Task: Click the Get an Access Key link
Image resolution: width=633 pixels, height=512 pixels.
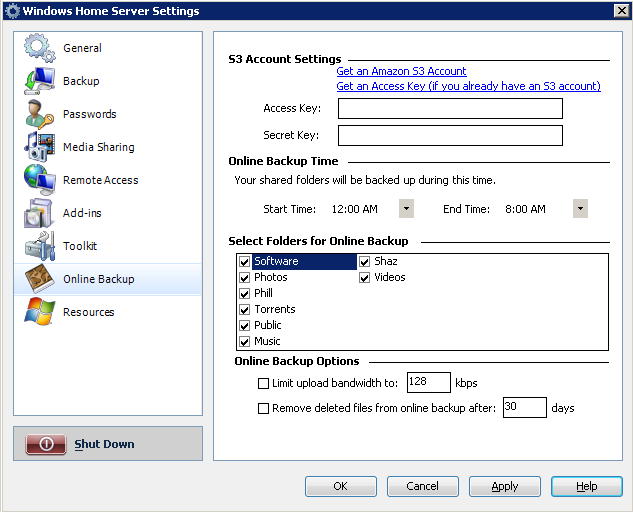Action: (468, 86)
